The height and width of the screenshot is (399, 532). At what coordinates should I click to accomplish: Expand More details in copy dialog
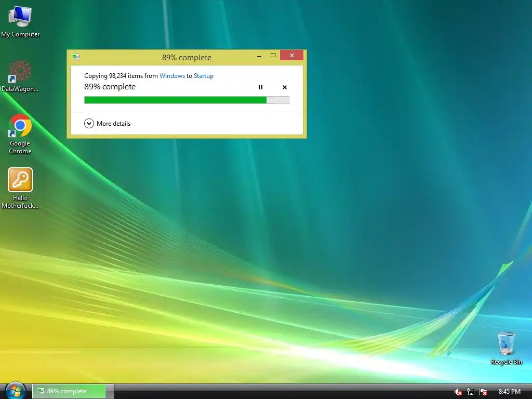[x=107, y=124]
